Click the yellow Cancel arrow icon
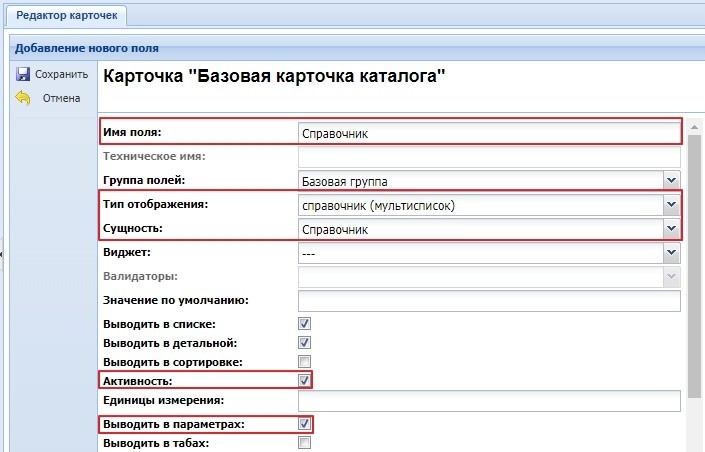Image resolution: width=705 pixels, height=452 pixels. click(23, 98)
